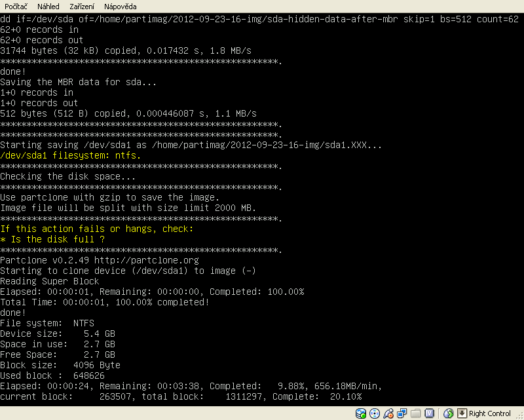The height and width of the screenshot is (420, 524).
Task: Open the Počítač menu
Action: pos(16,7)
